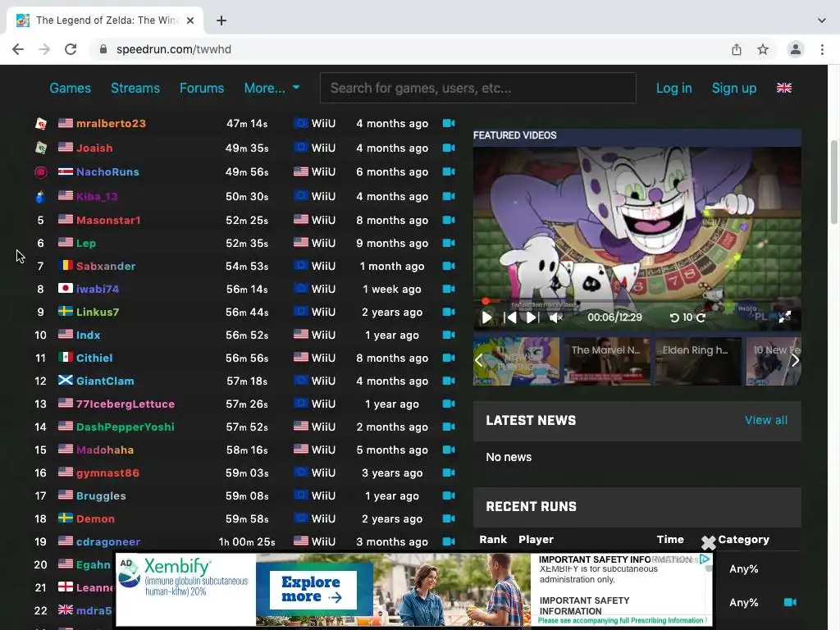Click Explore more in Xembify ad

[x=313, y=589]
